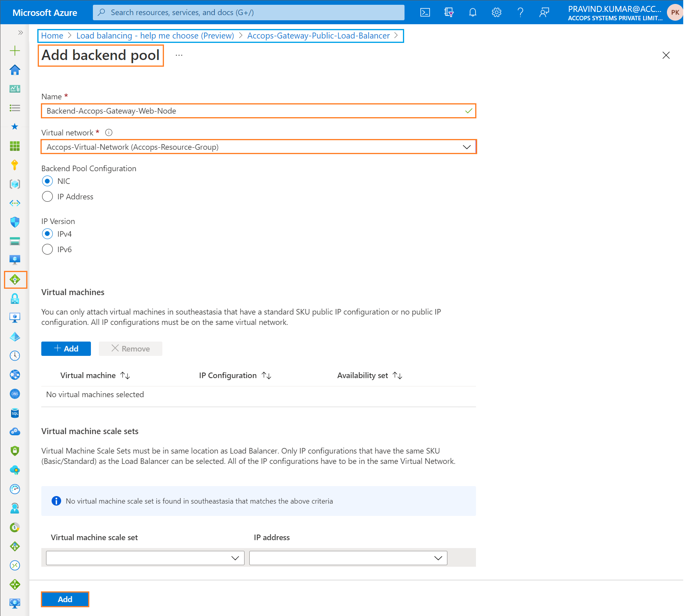Click the plus Add virtual machine button
Viewport: 684px width, 616px height.
click(x=66, y=349)
